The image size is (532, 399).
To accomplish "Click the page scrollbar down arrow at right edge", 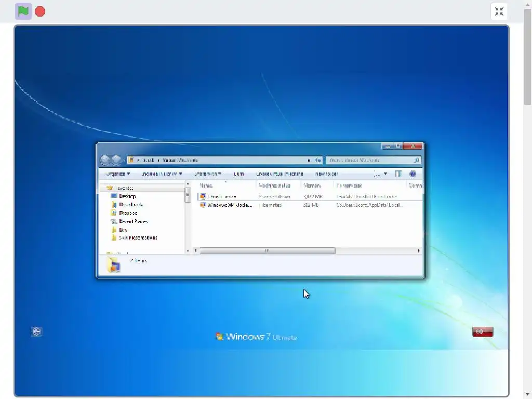I will point(528,394).
